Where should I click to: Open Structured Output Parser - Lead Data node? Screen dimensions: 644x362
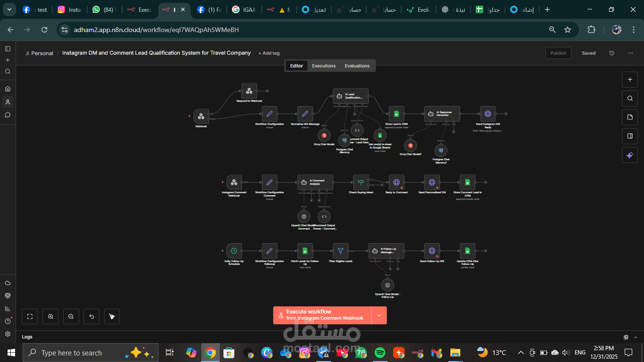(357, 130)
